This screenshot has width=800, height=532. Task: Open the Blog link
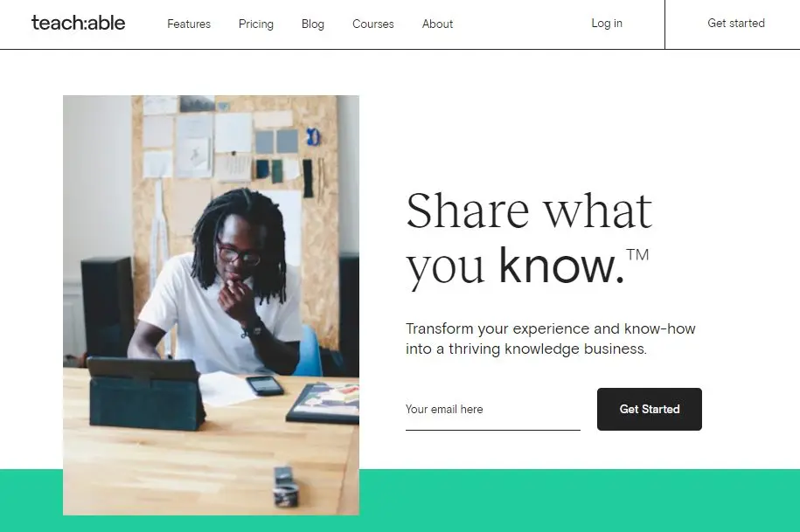(313, 24)
